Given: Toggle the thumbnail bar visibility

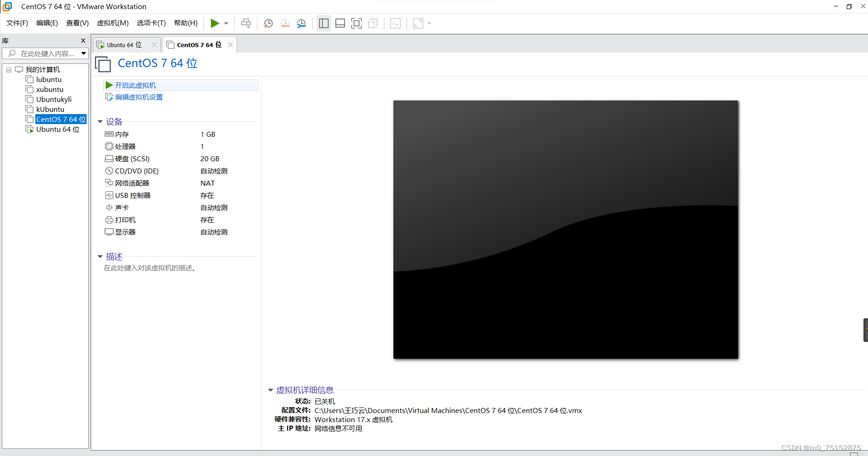Looking at the screenshot, I should pyautogui.click(x=340, y=23).
